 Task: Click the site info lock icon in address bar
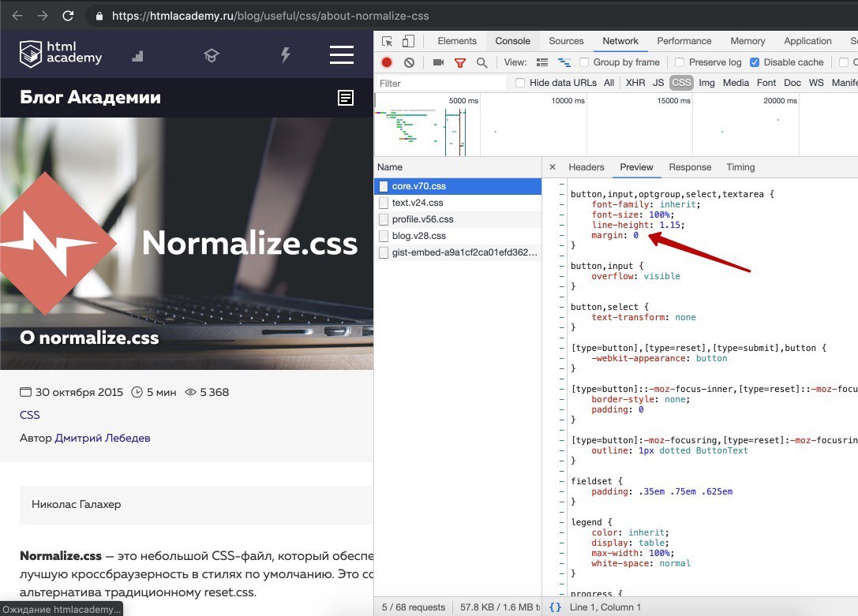pos(99,16)
